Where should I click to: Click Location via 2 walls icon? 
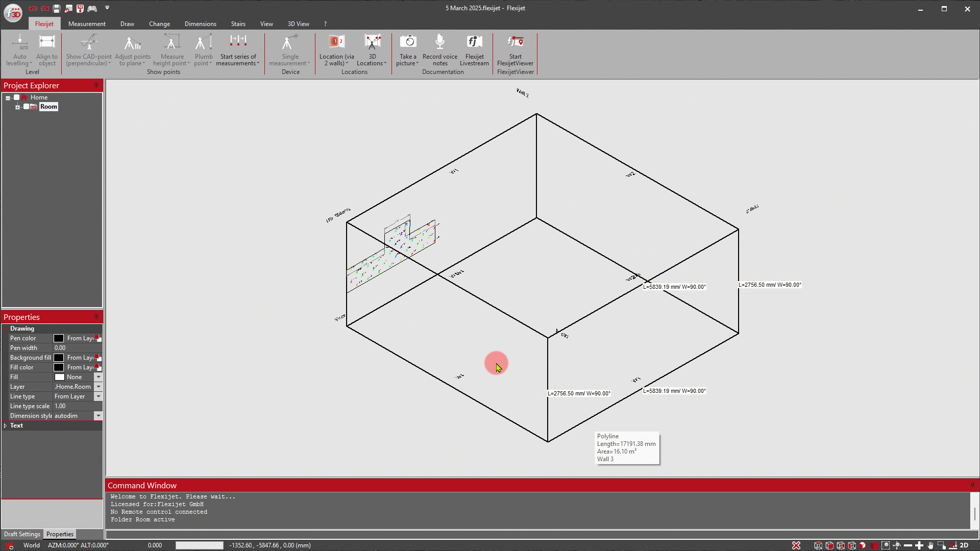click(336, 42)
